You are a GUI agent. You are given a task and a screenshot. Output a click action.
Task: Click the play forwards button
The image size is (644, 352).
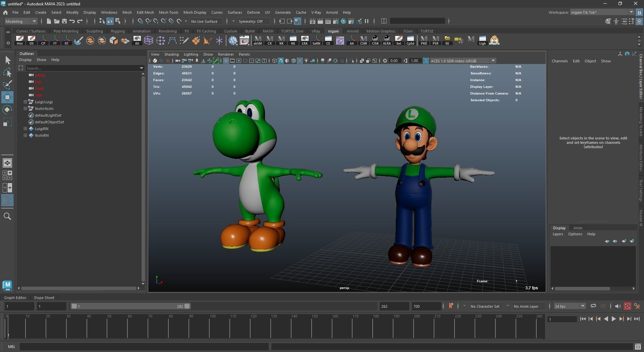[x=613, y=319]
